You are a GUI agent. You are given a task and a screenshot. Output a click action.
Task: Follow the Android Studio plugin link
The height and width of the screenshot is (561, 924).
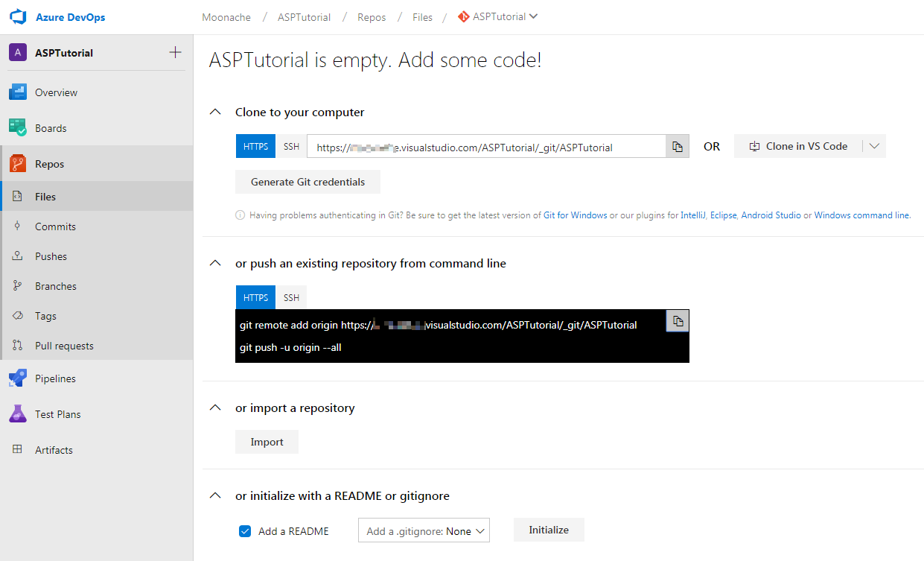pyautogui.click(x=771, y=215)
